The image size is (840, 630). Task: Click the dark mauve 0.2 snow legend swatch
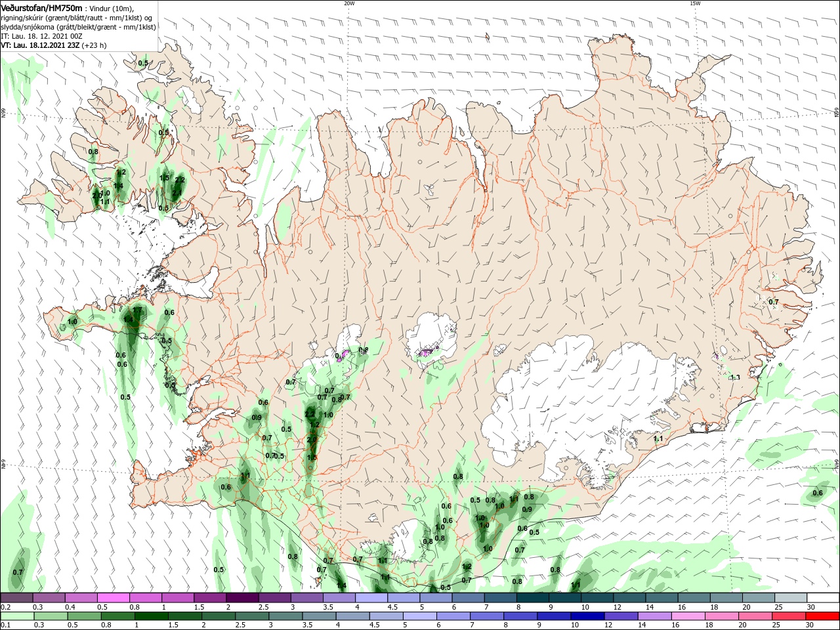(16, 598)
